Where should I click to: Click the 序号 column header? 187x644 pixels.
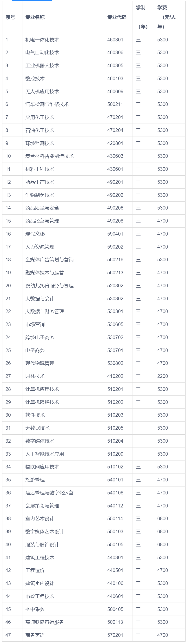[x=10, y=17]
